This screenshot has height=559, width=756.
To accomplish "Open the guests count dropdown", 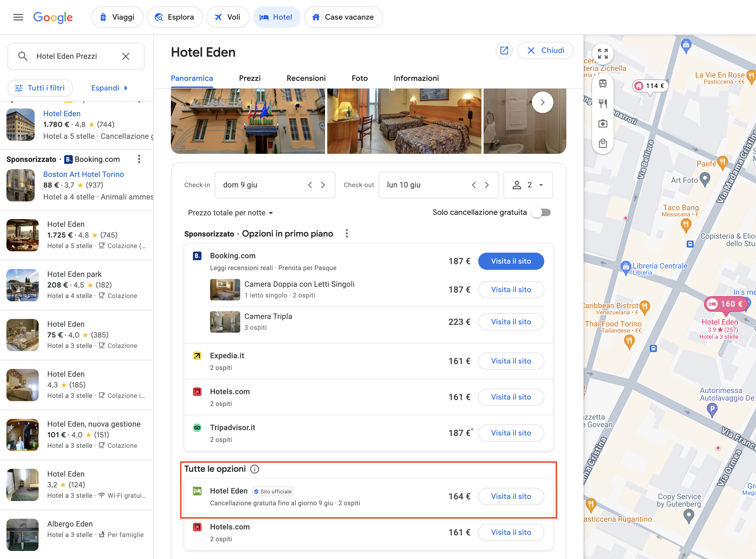I will pyautogui.click(x=528, y=185).
